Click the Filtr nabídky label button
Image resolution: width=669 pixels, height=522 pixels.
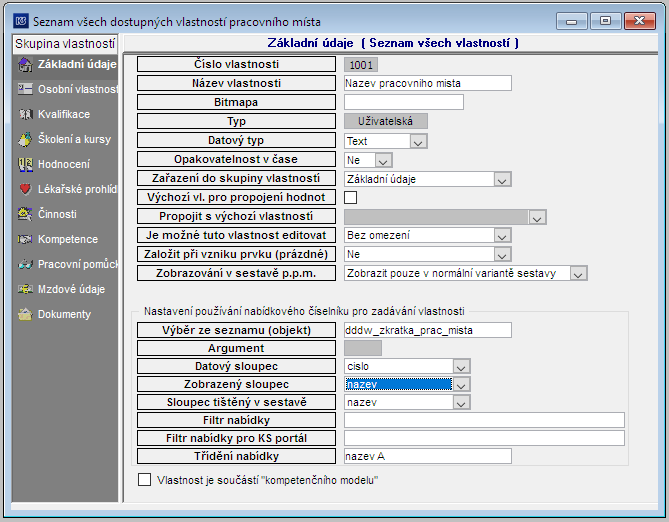tap(236, 420)
